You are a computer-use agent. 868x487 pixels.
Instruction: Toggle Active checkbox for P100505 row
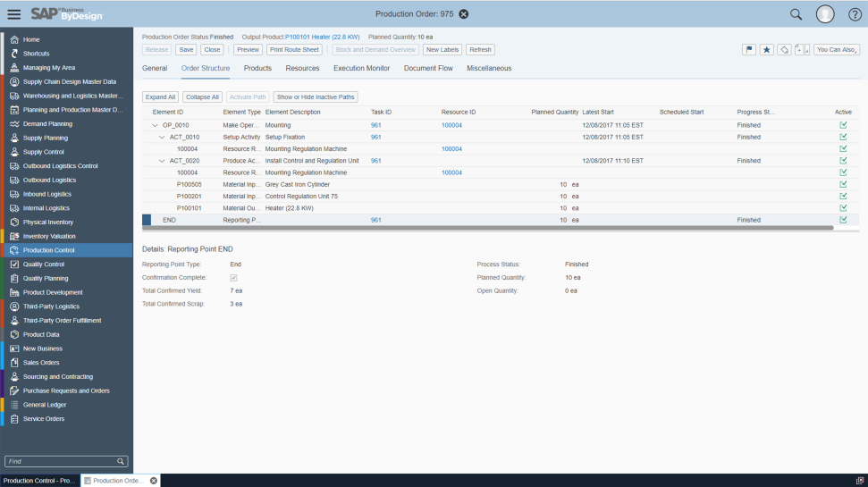(843, 184)
